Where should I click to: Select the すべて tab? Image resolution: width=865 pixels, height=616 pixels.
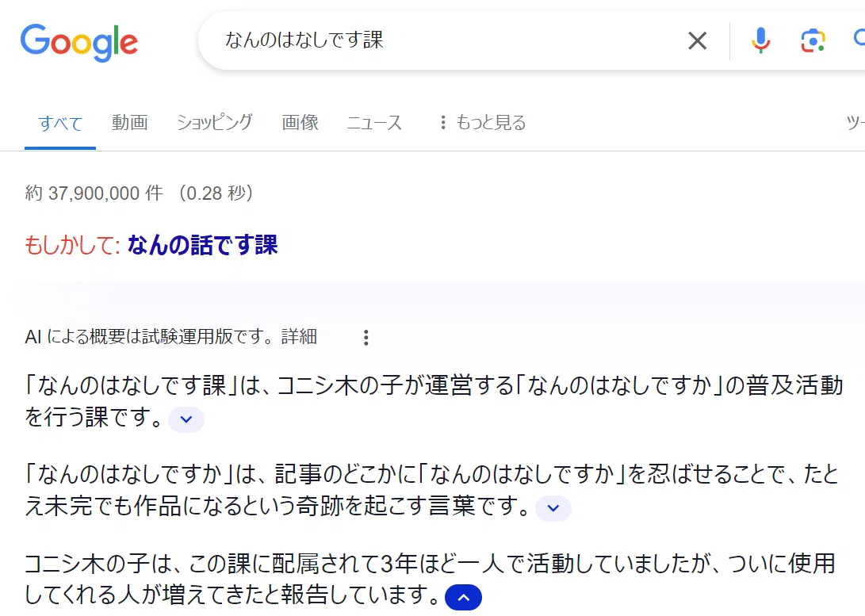[60, 123]
